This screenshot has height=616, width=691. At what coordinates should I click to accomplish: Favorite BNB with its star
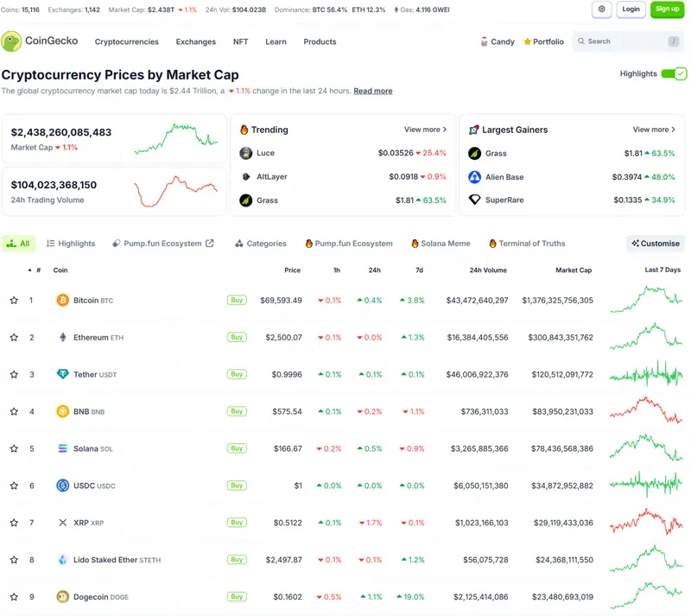pos(14,411)
